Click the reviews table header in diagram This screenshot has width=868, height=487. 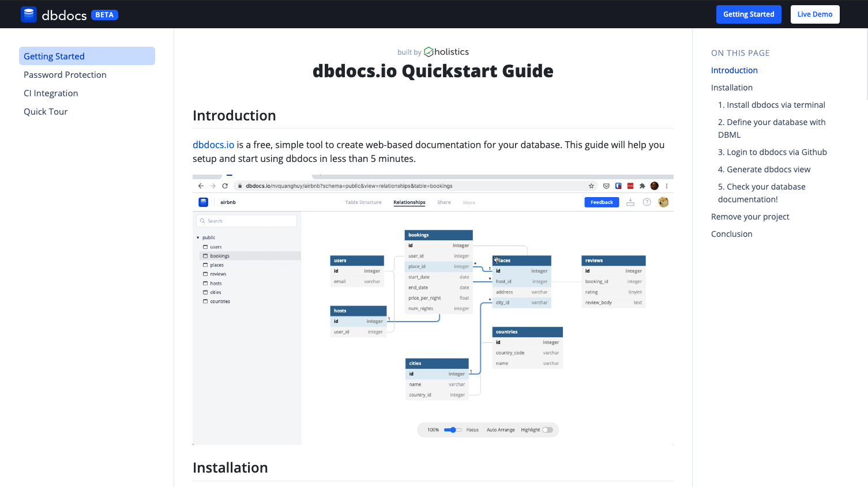click(x=614, y=261)
